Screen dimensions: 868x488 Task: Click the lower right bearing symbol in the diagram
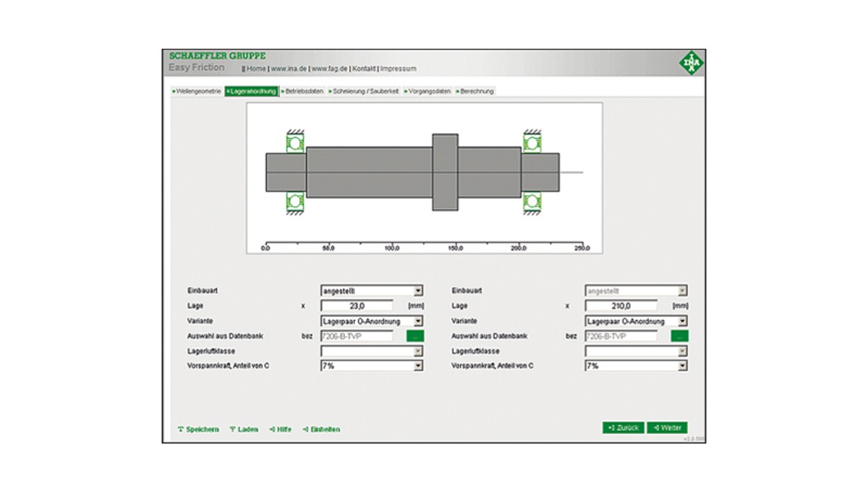coord(533,202)
